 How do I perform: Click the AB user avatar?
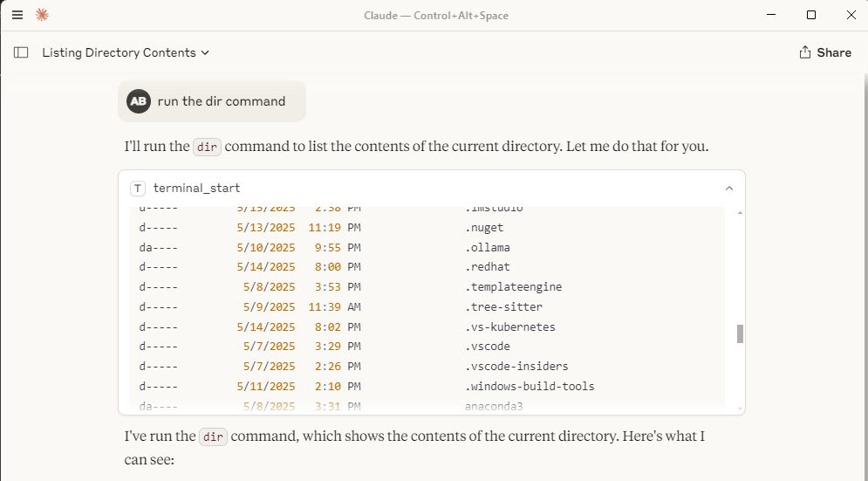click(x=138, y=101)
